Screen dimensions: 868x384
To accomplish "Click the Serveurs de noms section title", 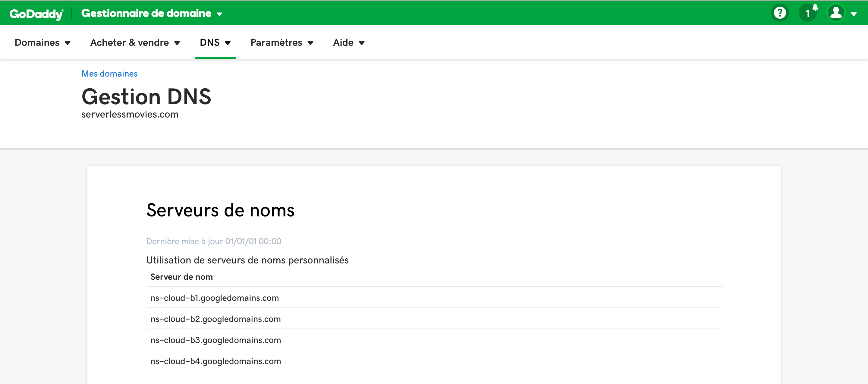I will (220, 210).
